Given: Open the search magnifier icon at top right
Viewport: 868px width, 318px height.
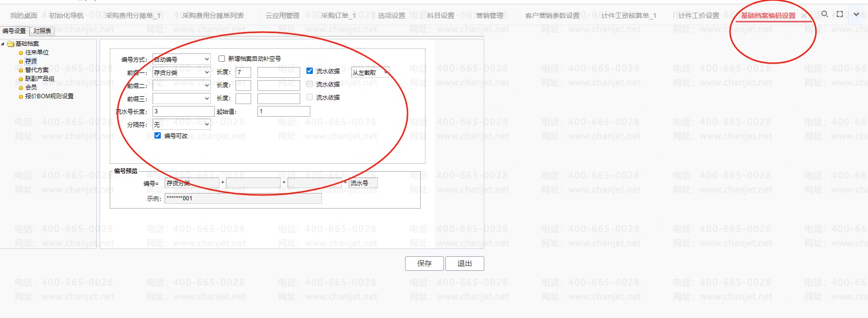Looking at the screenshot, I should [x=824, y=14].
